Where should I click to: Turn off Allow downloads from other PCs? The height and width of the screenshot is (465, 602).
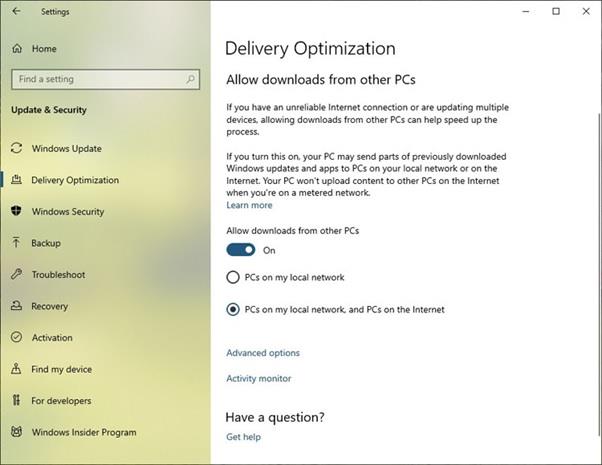tap(241, 250)
